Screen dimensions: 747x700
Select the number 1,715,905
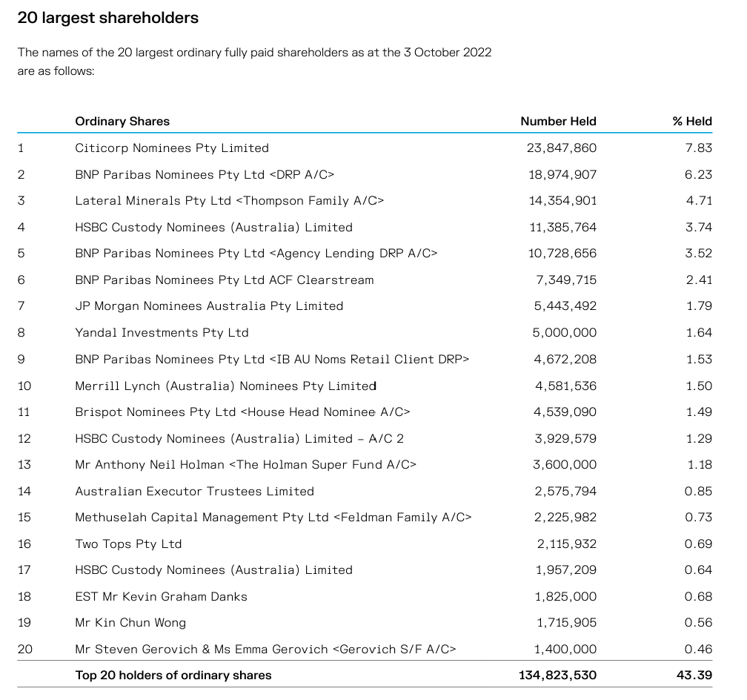567,623
